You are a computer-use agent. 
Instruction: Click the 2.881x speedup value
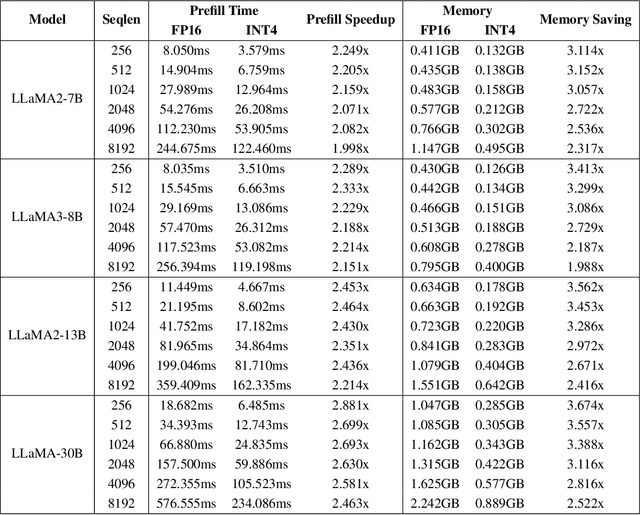350,403
